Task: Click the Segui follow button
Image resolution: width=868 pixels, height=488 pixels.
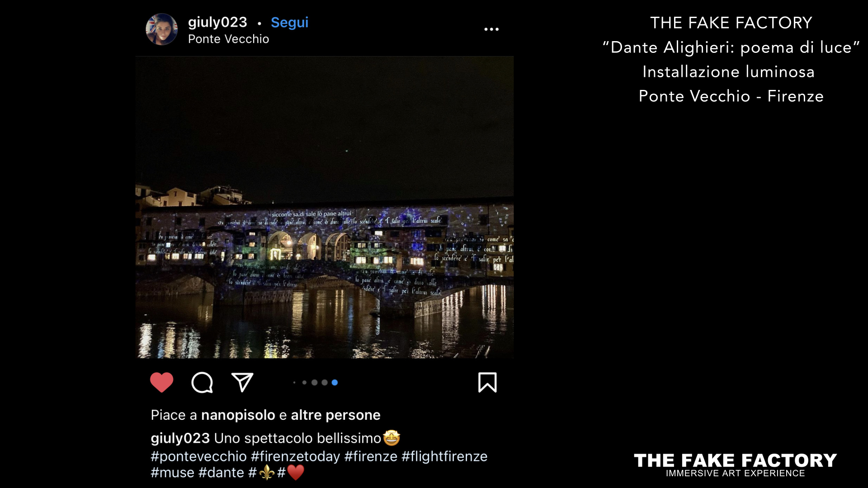Action: (289, 23)
